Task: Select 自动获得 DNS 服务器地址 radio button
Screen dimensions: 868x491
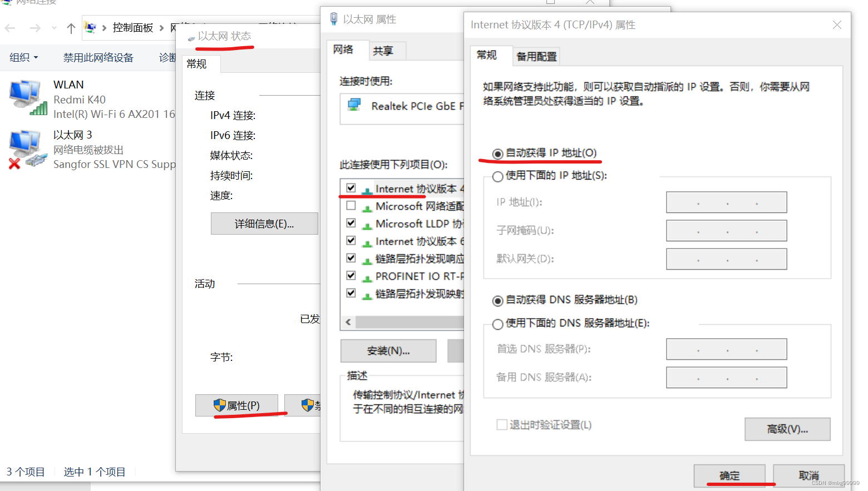Action: [x=498, y=301]
